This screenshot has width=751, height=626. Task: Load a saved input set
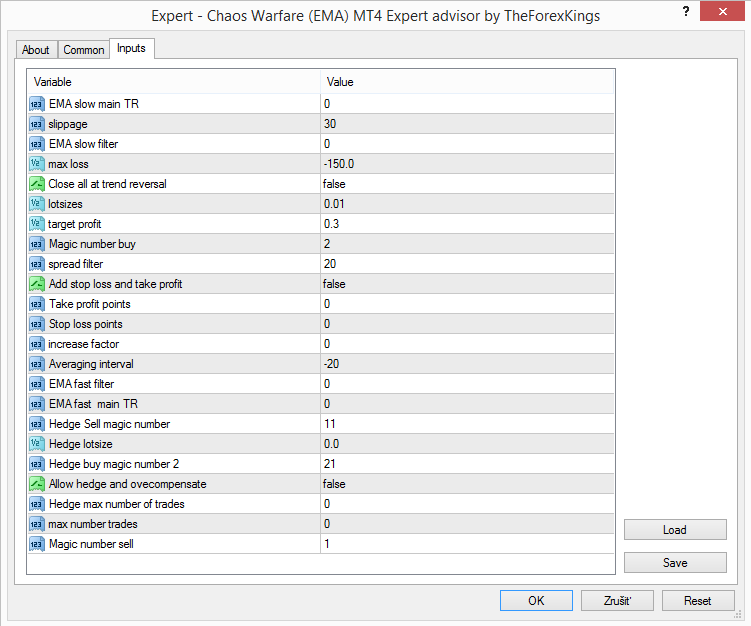pyautogui.click(x=675, y=530)
